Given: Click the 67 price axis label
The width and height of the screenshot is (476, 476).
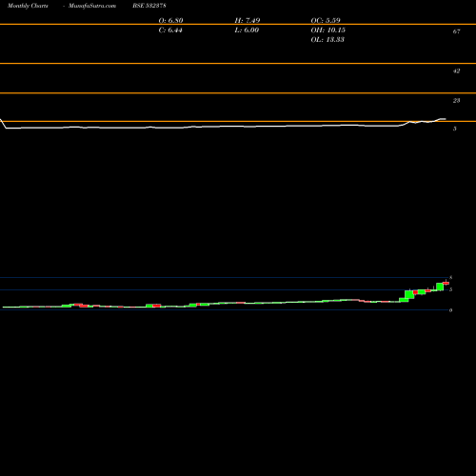Looking at the screenshot, I should pyautogui.click(x=456, y=31).
